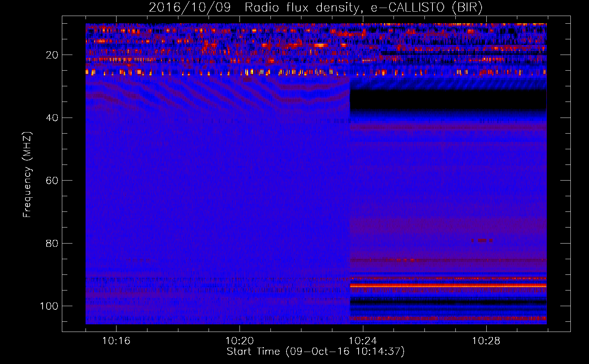Click the '100' frequency tick label
This screenshot has width=589, height=364.
click(x=49, y=306)
